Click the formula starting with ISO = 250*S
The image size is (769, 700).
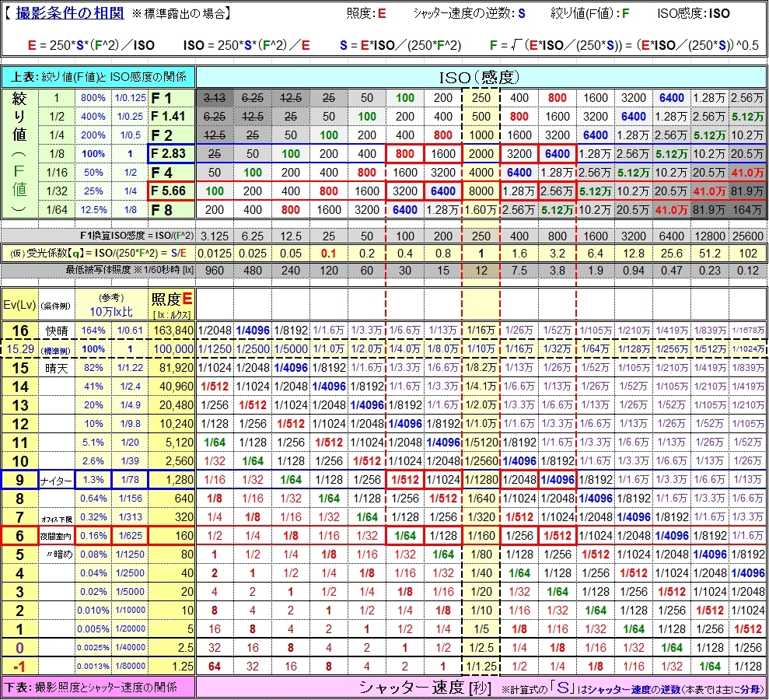(x=246, y=46)
